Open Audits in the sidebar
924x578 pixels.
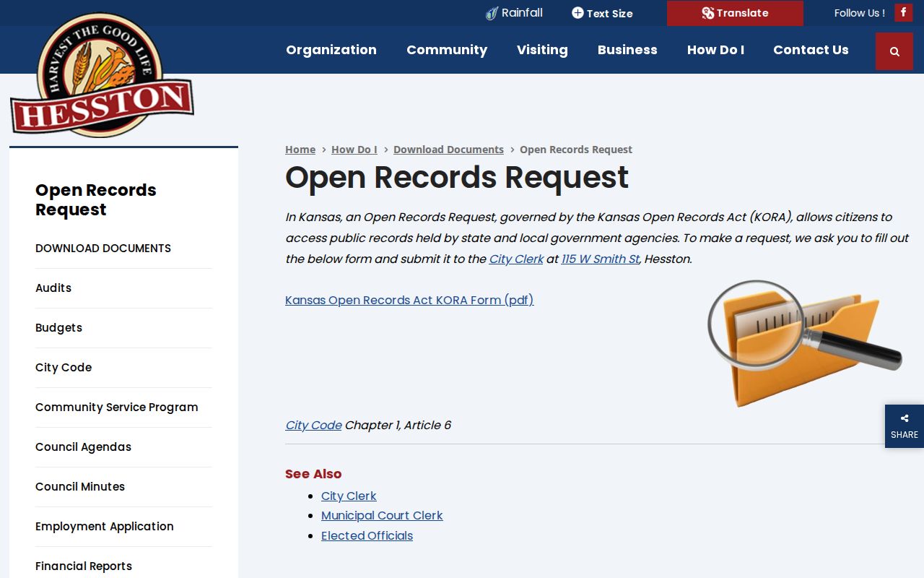click(53, 288)
